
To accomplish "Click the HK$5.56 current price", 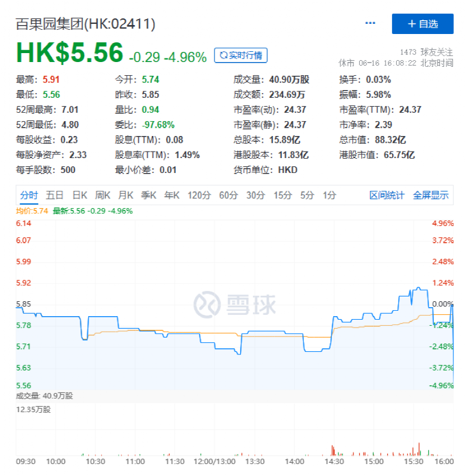I will click(x=70, y=53).
